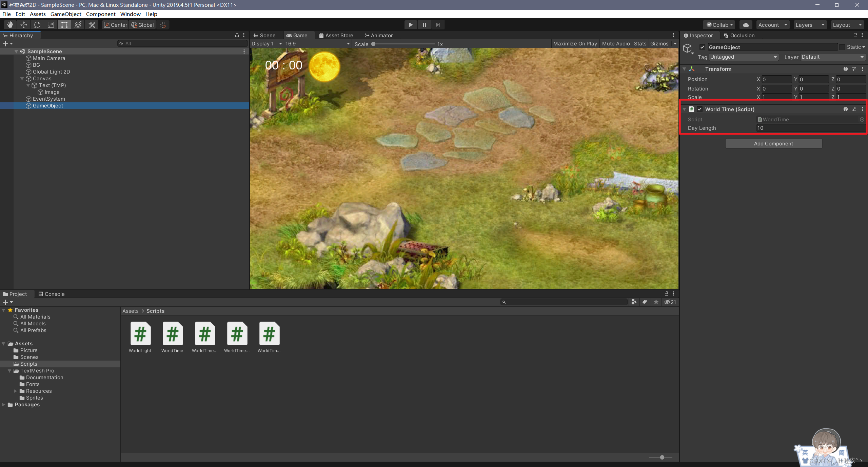This screenshot has width=868, height=467.
Task: Click the Add Component button
Action: [x=773, y=143]
